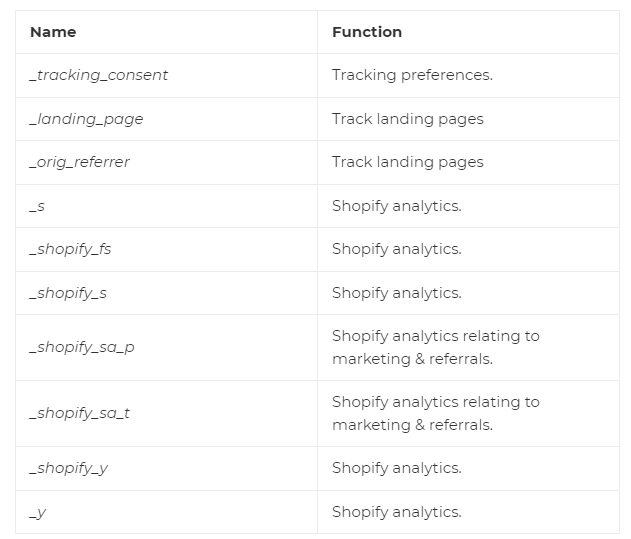Screen dimensions: 631x539
Task: Click Track landing pages beside _orig_referrer
Action: coord(407,162)
